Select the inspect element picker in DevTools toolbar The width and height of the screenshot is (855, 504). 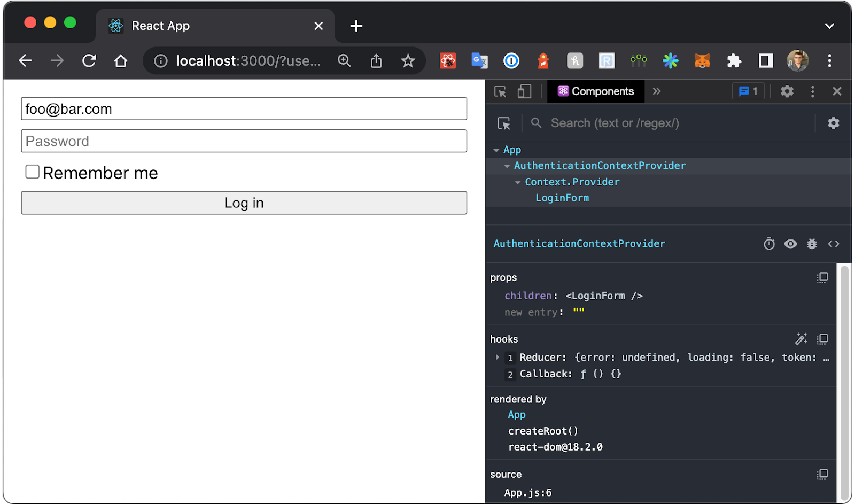(500, 91)
